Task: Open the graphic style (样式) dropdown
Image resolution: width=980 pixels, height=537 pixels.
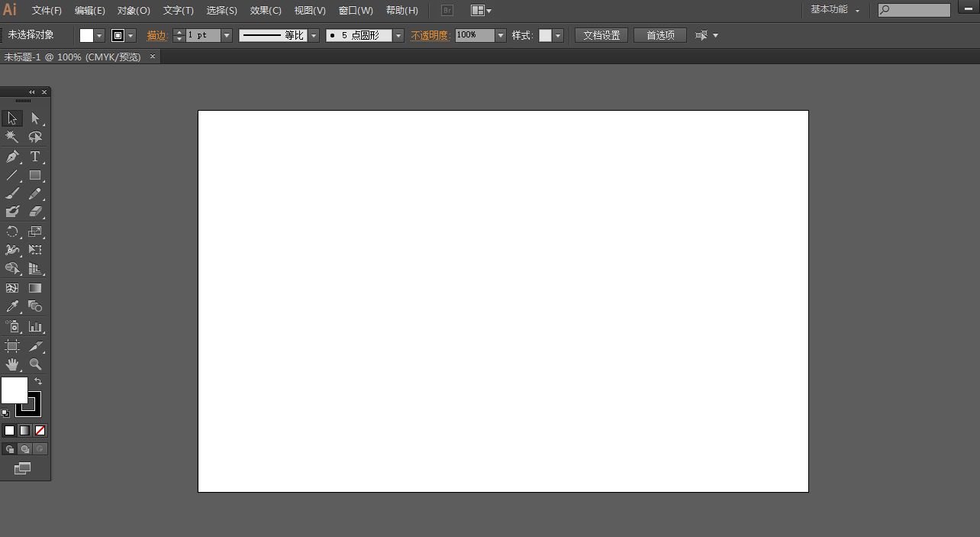Action: (x=558, y=36)
